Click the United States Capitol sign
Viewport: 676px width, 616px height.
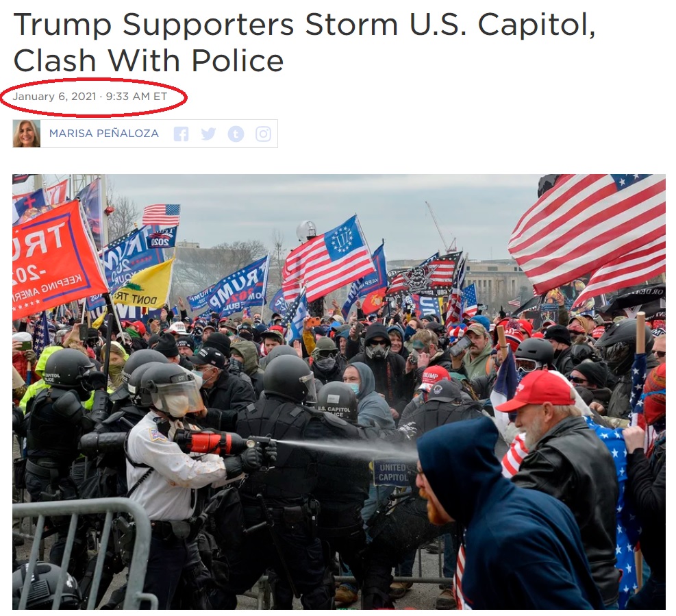(392, 472)
